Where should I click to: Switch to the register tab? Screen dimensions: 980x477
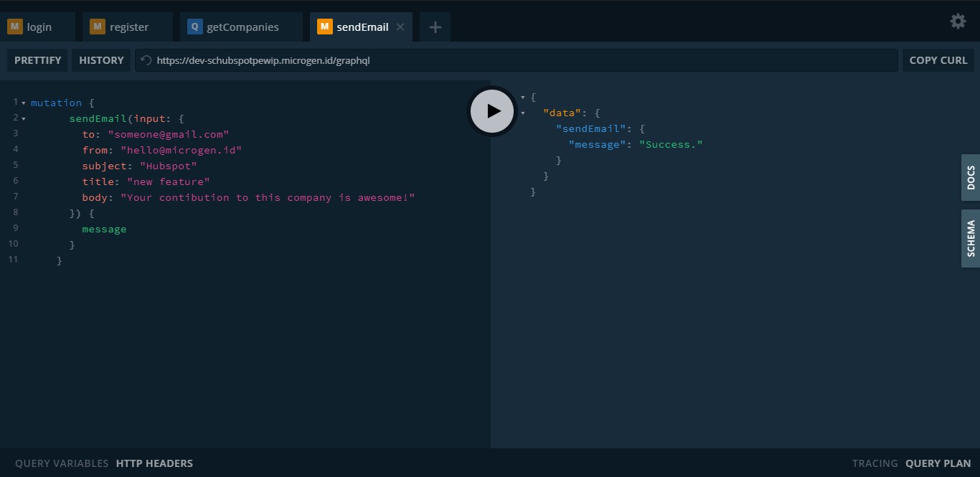tap(128, 27)
